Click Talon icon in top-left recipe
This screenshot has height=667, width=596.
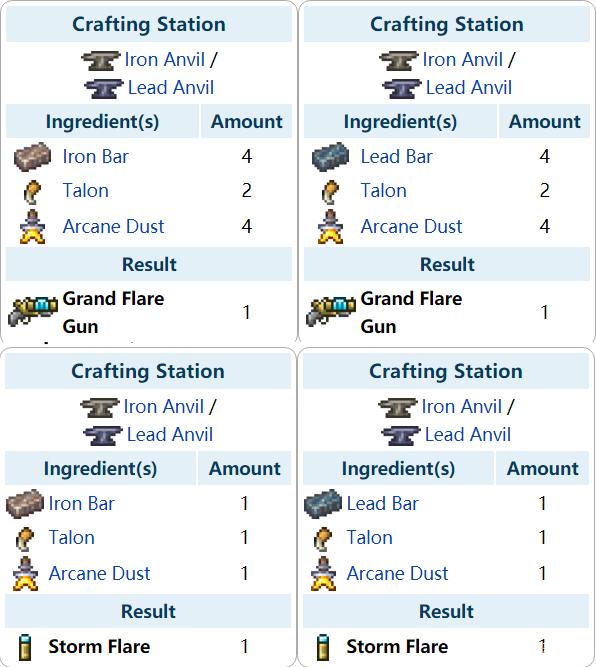tap(32, 192)
